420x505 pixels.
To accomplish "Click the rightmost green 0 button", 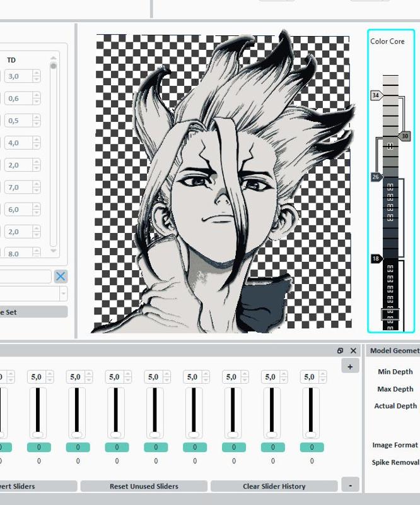I will coord(312,447).
